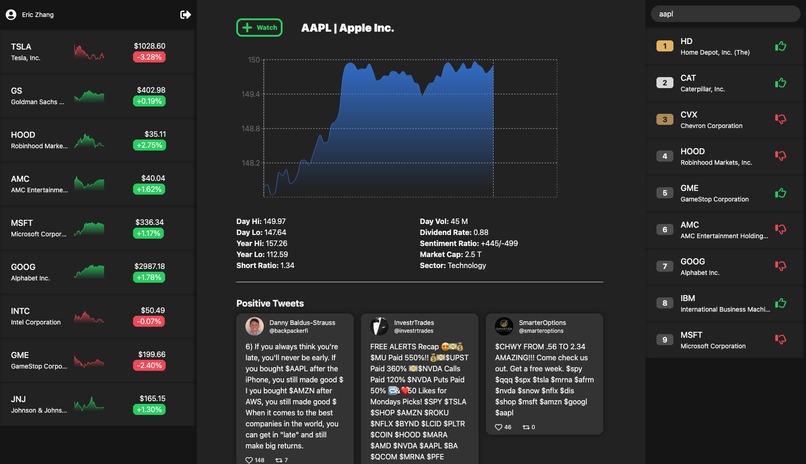
Task: Click the +2.75% change badge for HOOD
Action: (x=149, y=145)
